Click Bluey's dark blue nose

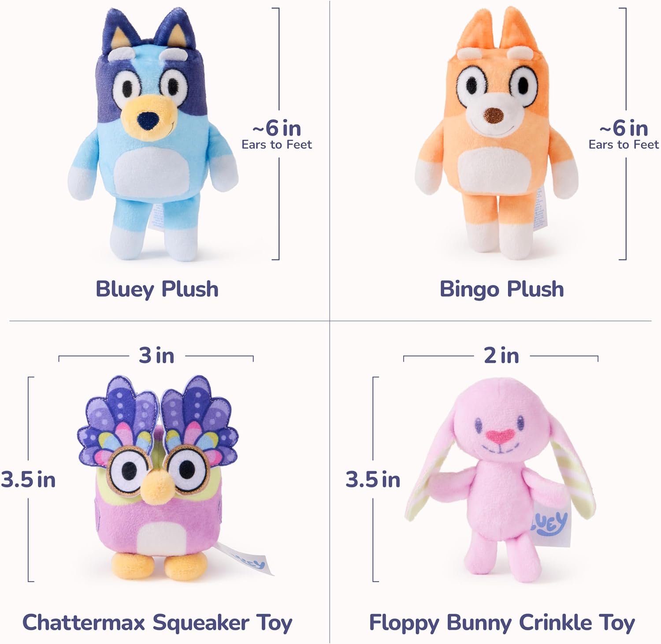(148, 120)
